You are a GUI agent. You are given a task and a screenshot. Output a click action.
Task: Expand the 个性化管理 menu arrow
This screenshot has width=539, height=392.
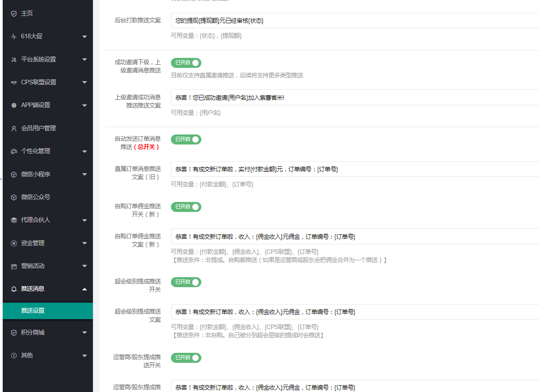85,151
